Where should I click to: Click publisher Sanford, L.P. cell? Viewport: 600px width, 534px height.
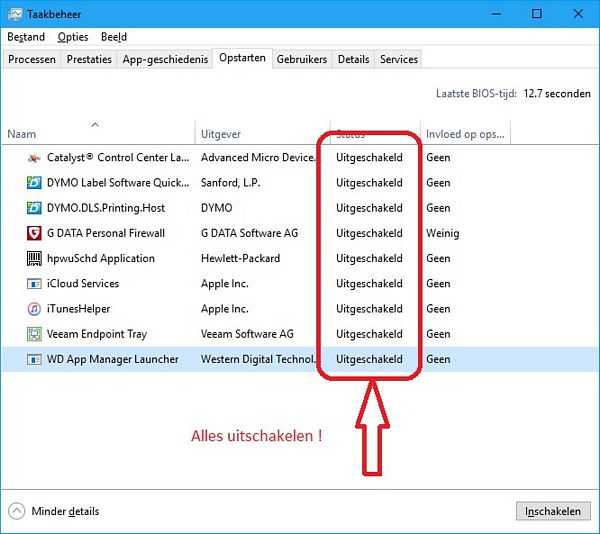230,183
